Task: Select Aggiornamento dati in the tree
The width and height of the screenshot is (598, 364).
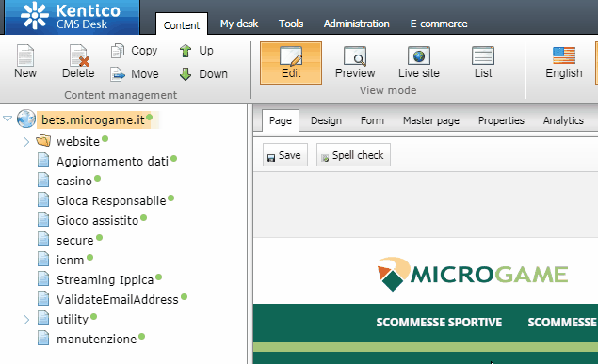Action: pyautogui.click(x=112, y=161)
